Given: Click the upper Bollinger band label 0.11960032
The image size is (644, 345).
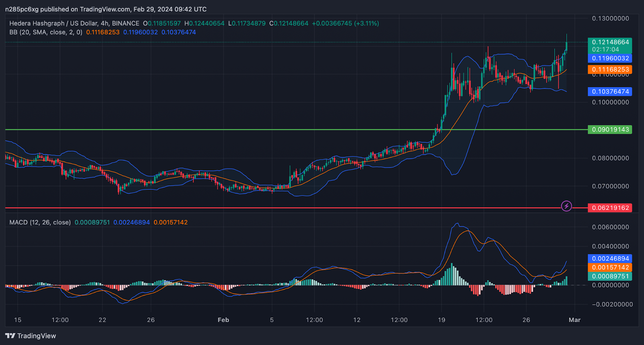Looking at the screenshot, I should (x=610, y=58).
